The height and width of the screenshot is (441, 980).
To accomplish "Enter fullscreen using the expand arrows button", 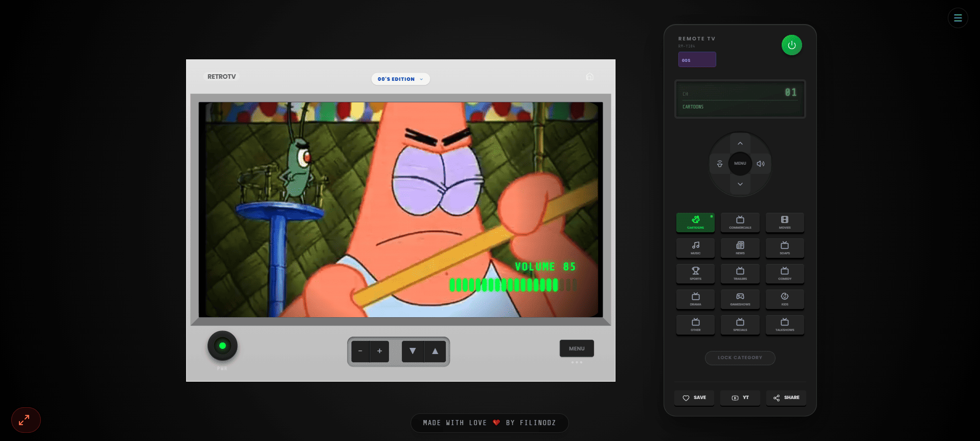I will pos(26,420).
